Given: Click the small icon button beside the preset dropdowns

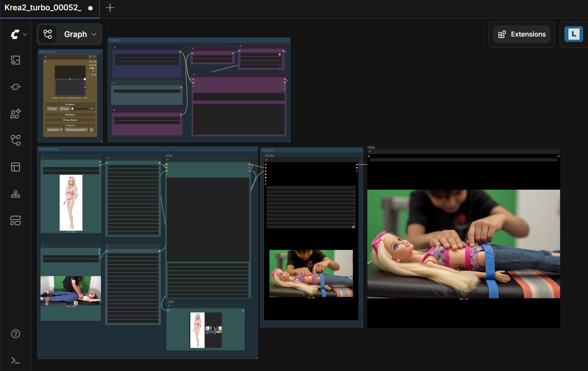Looking at the screenshot, I should pyautogui.click(x=91, y=130).
